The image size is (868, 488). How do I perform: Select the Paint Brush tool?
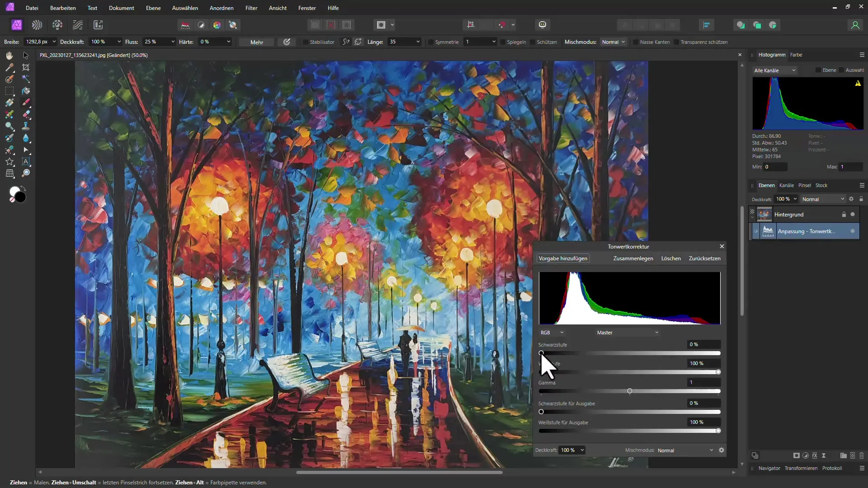26,103
